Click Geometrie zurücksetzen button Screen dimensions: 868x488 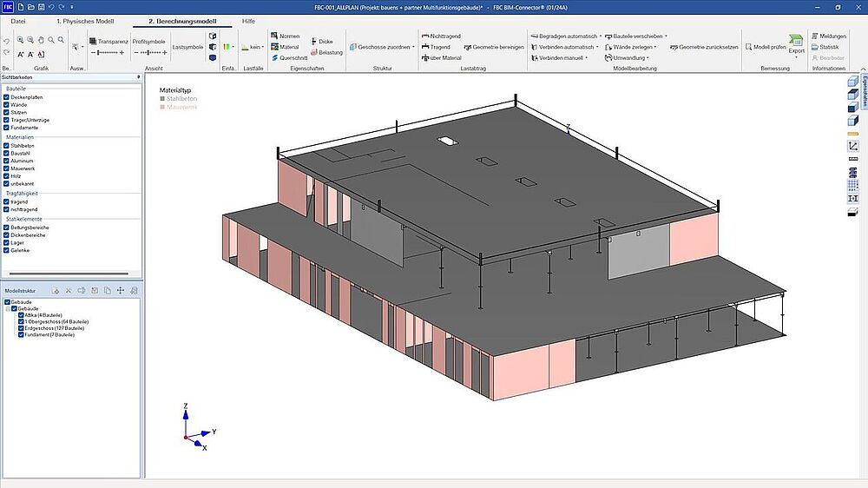point(703,47)
